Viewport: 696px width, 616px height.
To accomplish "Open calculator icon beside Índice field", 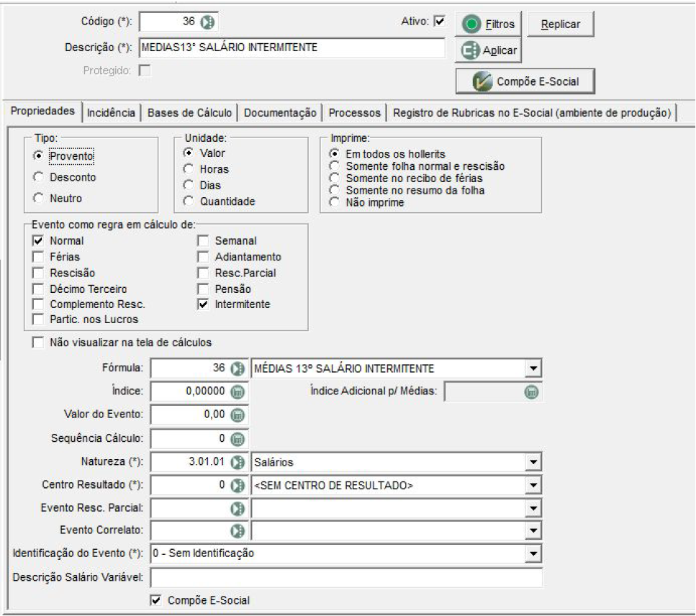I will point(238,392).
